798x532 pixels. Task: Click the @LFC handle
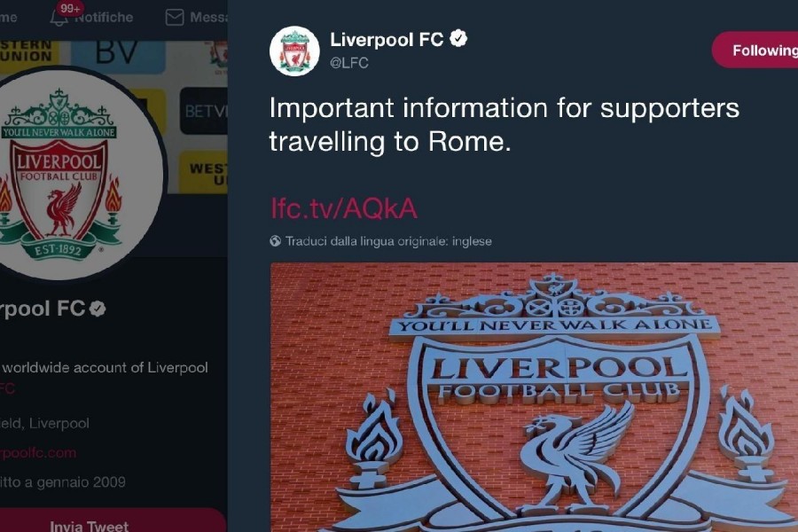coord(349,63)
